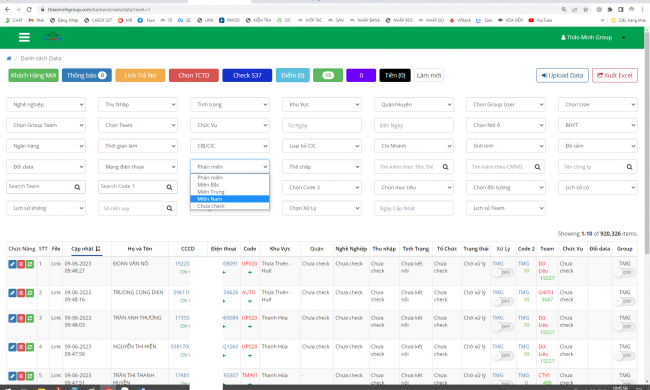This screenshot has width=650, height=390.
Task: Click the Làm mới button
Action: [429, 75]
